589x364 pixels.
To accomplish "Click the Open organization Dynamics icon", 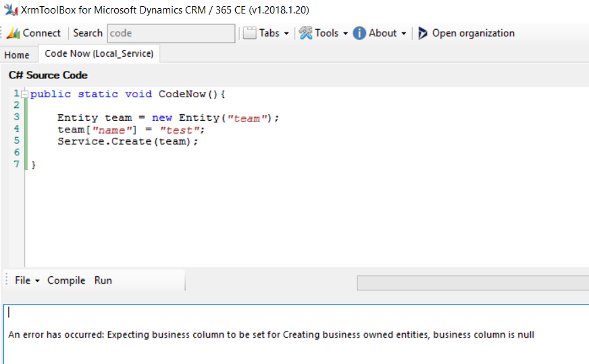I will coord(423,33).
